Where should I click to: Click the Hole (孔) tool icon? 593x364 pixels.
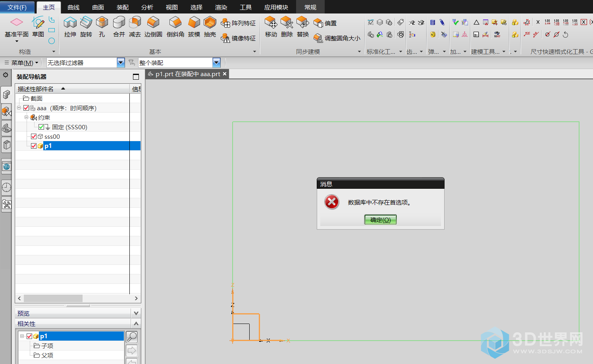(x=102, y=22)
